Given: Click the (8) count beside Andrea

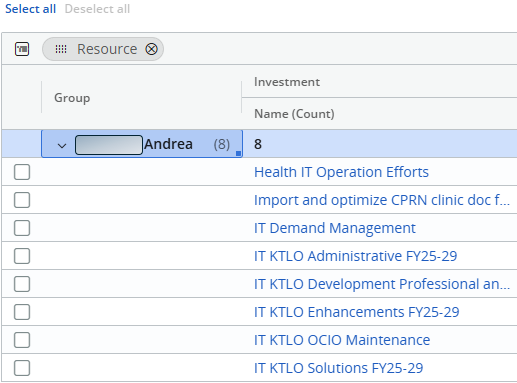Looking at the screenshot, I should pyautogui.click(x=222, y=144).
